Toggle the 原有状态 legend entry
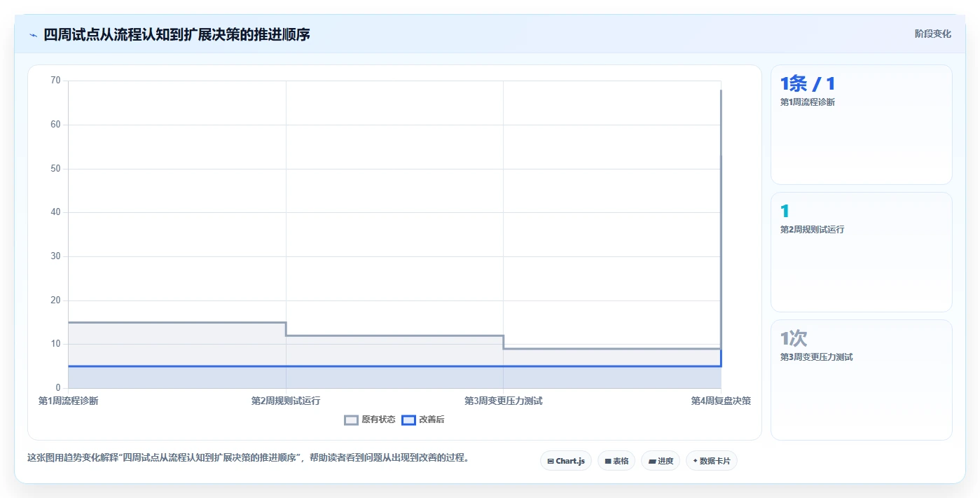 [370, 420]
